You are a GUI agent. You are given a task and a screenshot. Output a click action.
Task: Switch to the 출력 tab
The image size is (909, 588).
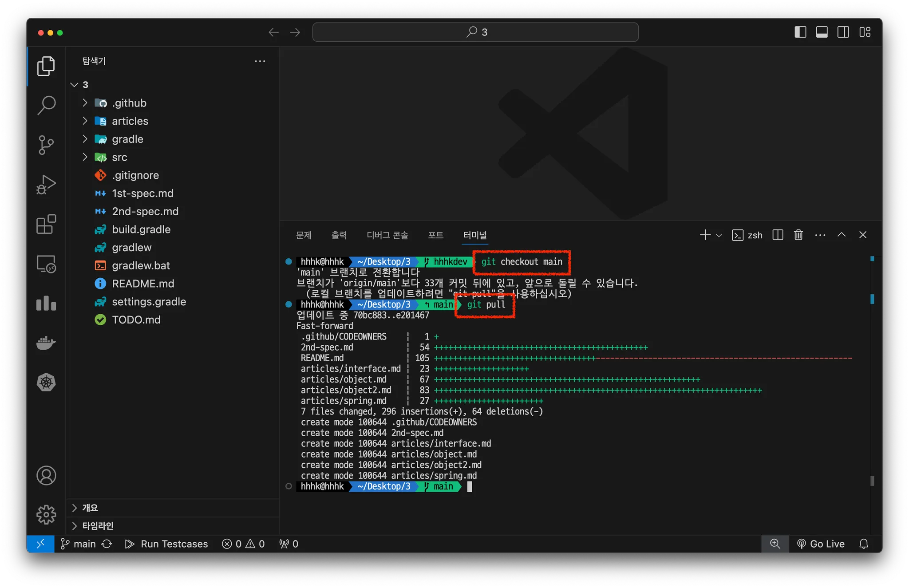coord(339,235)
